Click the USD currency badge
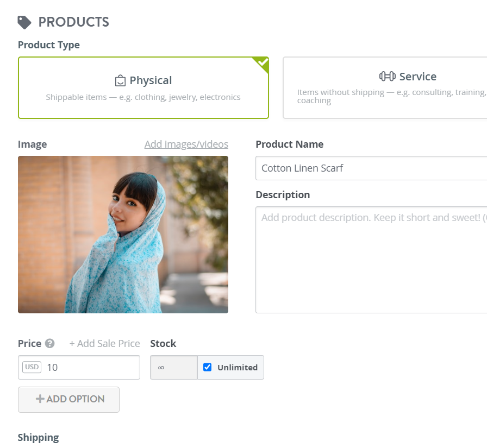This screenshot has height=448, width=487. 32,367
